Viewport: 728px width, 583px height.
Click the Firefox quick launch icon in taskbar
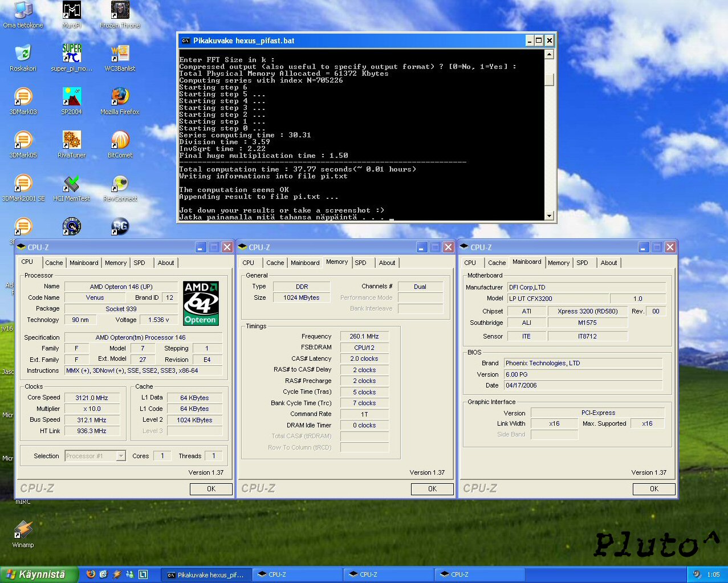[x=91, y=574]
